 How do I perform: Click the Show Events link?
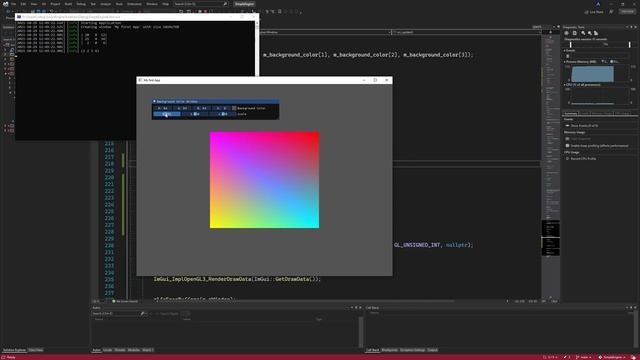584,126
